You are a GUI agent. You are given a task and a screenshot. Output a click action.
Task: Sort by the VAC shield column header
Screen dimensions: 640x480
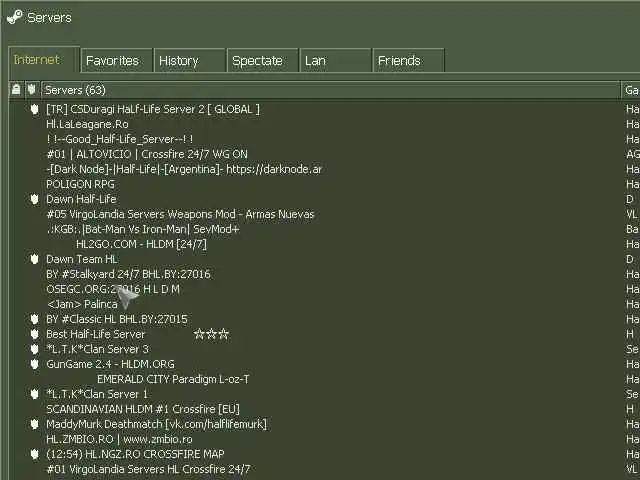pos(32,89)
